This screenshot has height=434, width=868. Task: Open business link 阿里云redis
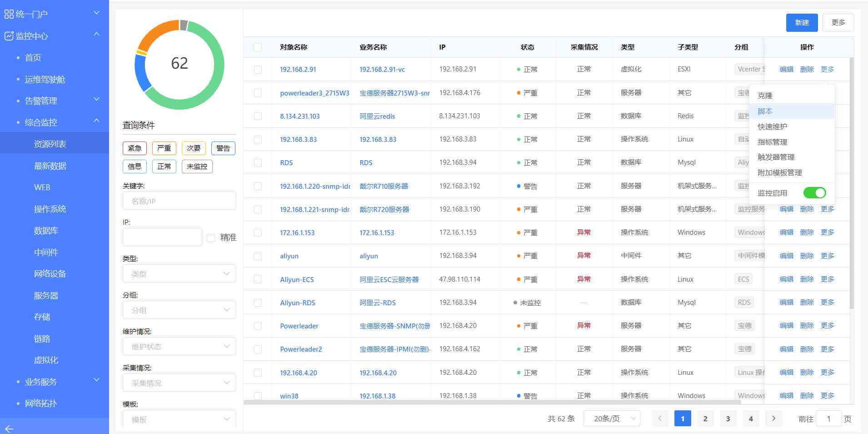pos(377,116)
